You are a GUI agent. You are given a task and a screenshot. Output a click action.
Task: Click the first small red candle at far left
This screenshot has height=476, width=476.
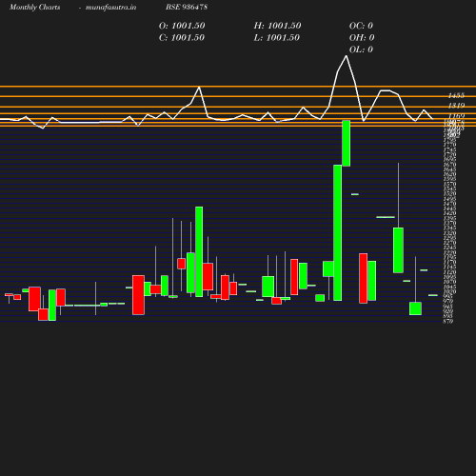pos(9,295)
